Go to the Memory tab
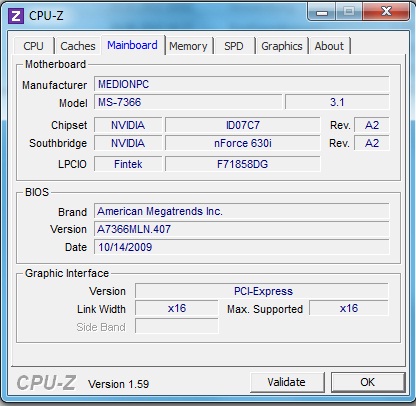 click(188, 46)
